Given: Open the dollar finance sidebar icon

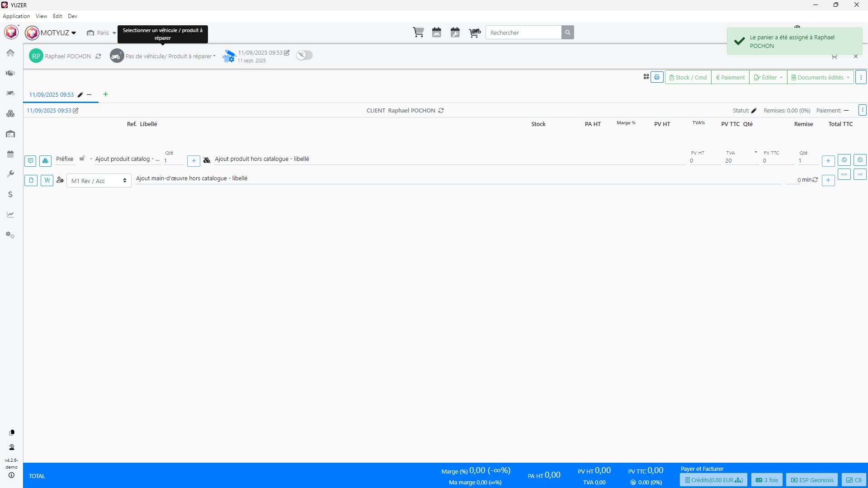Looking at the screenshot, I should 10,194.
